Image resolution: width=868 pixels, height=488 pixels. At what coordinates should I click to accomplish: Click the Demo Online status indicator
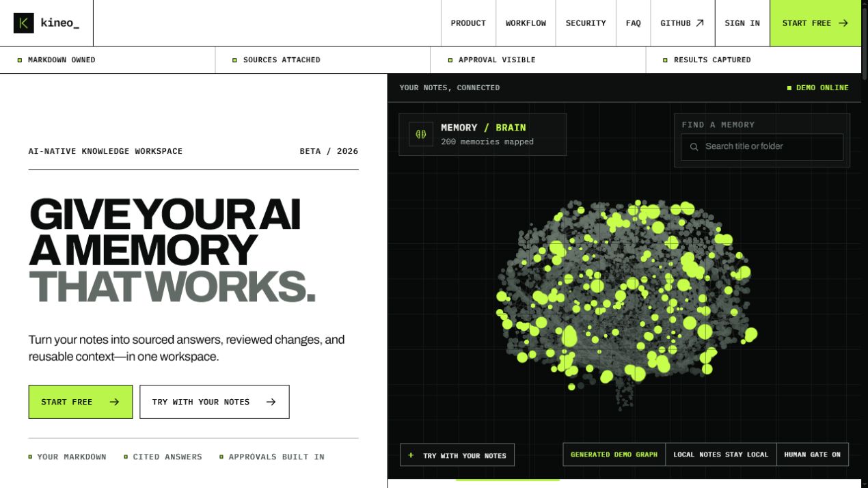click(x=817, y=87)
